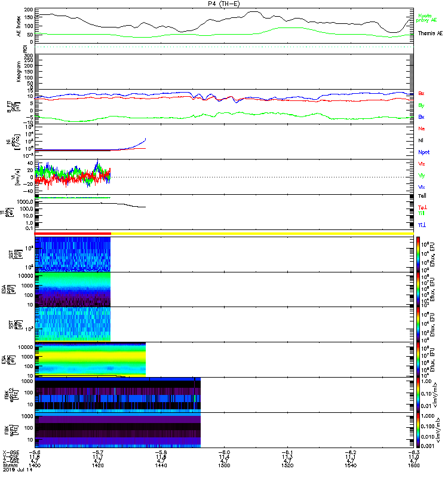Click the red Bz legend label
448x478 pixels.
click(421, 93)
